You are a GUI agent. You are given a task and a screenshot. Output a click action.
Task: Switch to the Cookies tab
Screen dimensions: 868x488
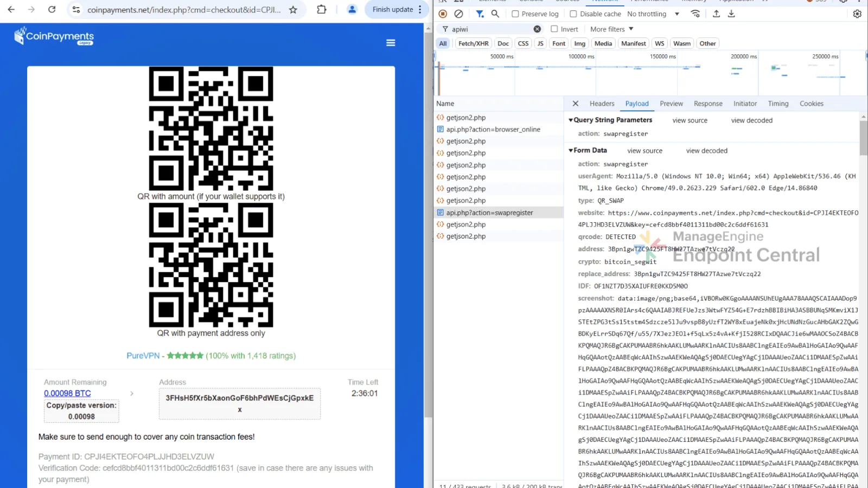[x=812, y=104]
